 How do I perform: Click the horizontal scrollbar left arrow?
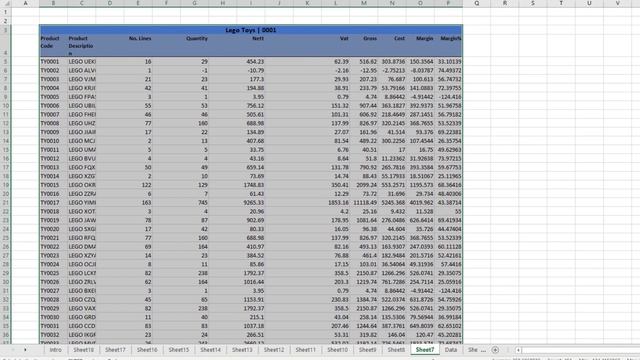518,350
